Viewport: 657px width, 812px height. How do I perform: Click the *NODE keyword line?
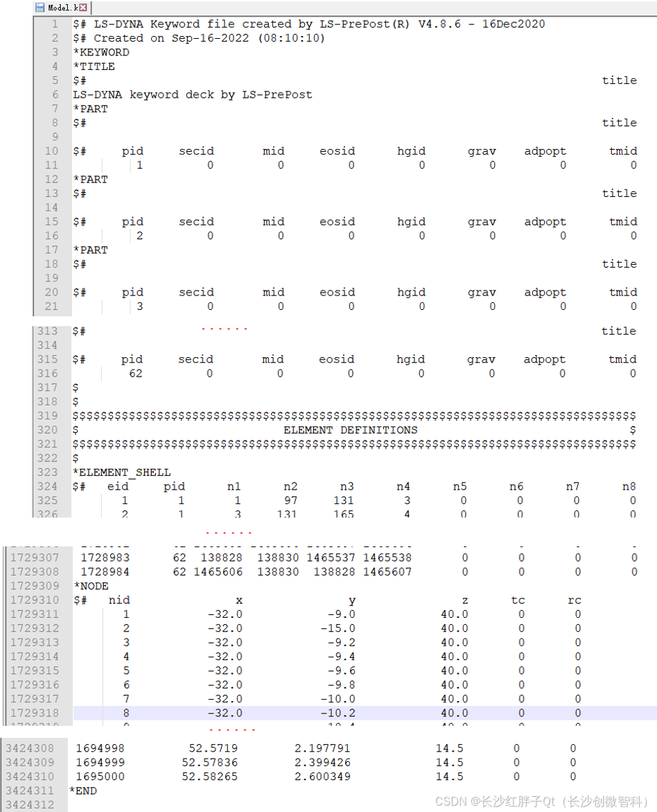[91, 586]
